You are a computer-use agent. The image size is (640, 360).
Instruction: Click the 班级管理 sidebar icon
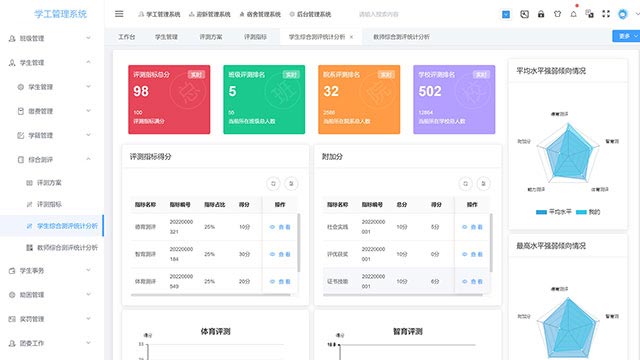(x=12, y=38)
